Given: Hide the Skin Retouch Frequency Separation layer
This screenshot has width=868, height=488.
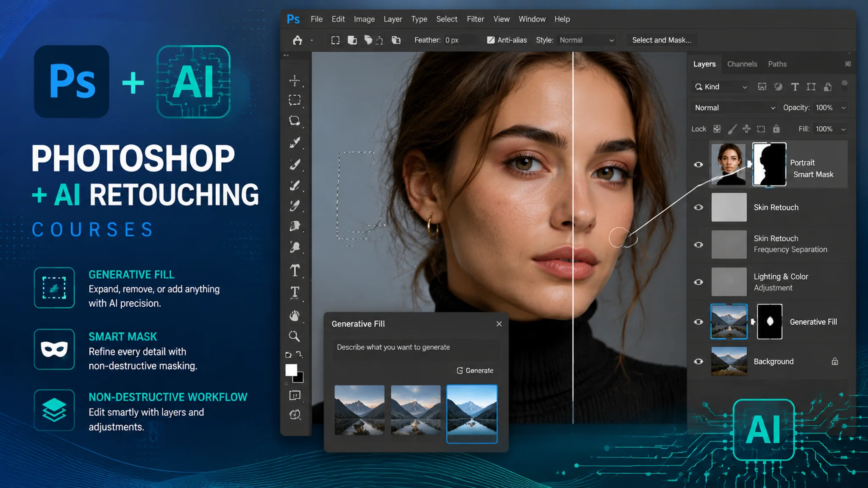Looking at the screenshot, I should point(698,245).
